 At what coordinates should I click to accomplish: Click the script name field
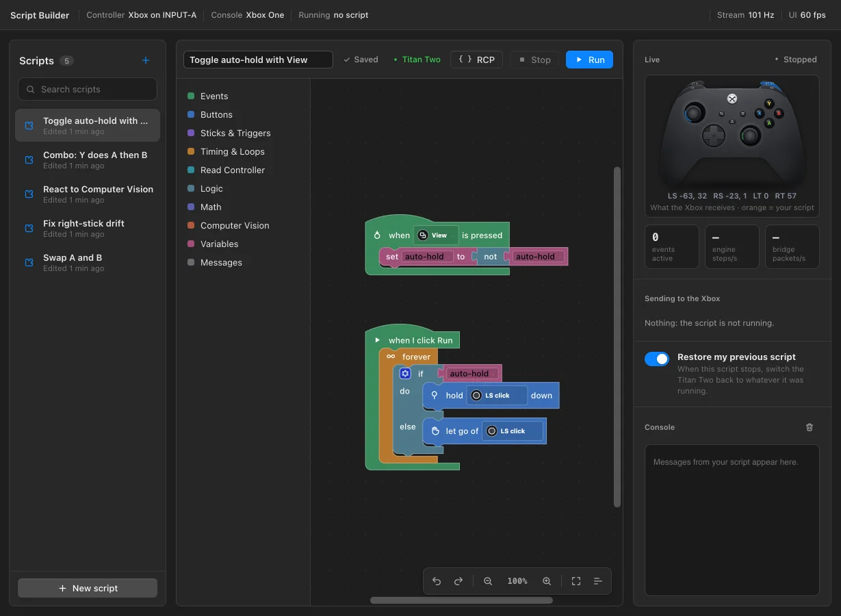click(x=258, y=60)
